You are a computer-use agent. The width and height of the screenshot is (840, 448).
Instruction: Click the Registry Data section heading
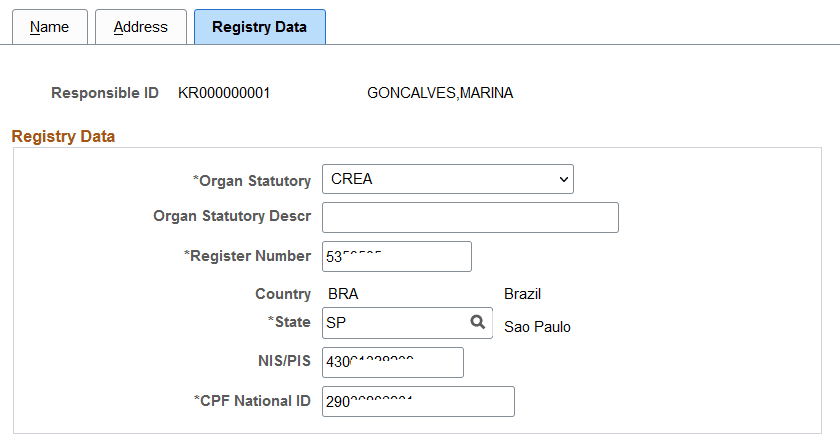63,137
